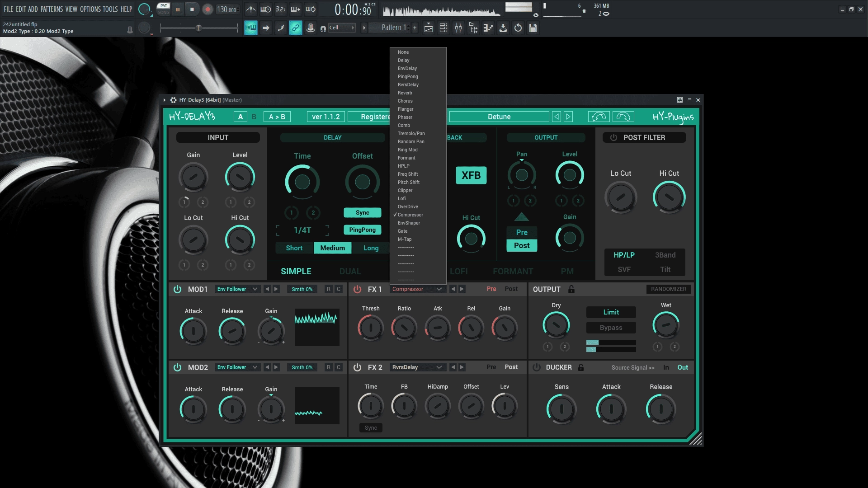Toggle FX 1 power button
Screen dimensions: 868x488
pos(358,289)
